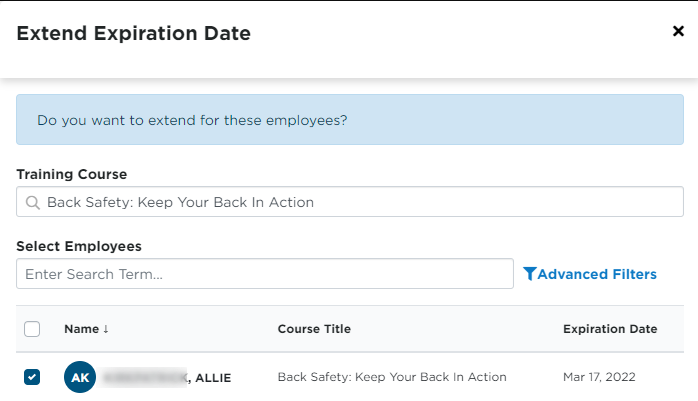Click the AK avatar circle
Image resolution: width=698 pixels, height=401 pixels.
pos(80,377)
